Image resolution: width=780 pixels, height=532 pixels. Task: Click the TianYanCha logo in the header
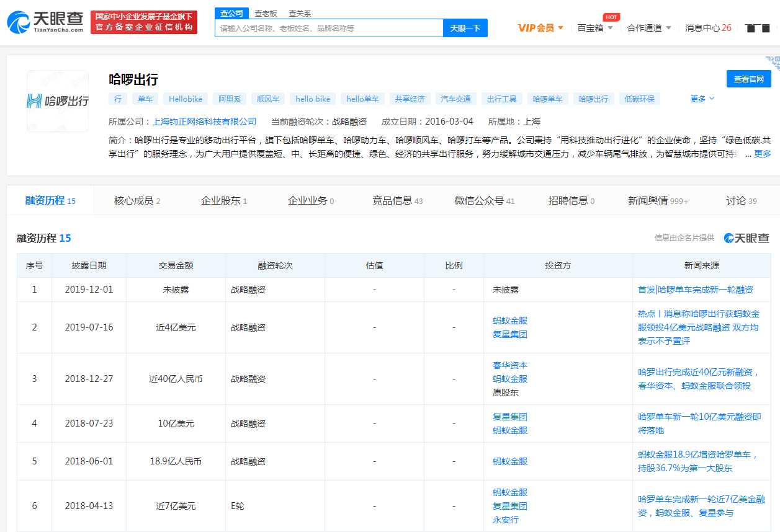(45, 22)
